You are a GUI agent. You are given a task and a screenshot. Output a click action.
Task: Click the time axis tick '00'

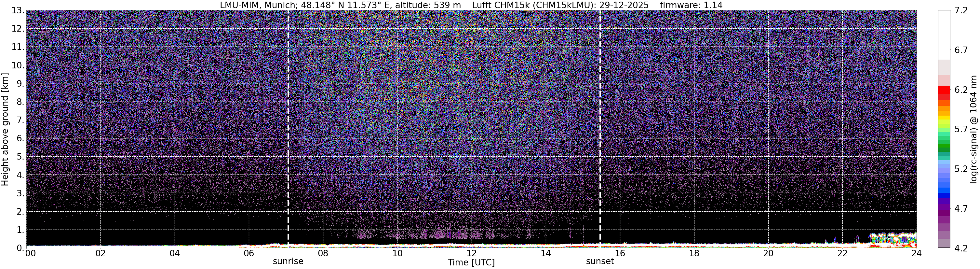31,254
